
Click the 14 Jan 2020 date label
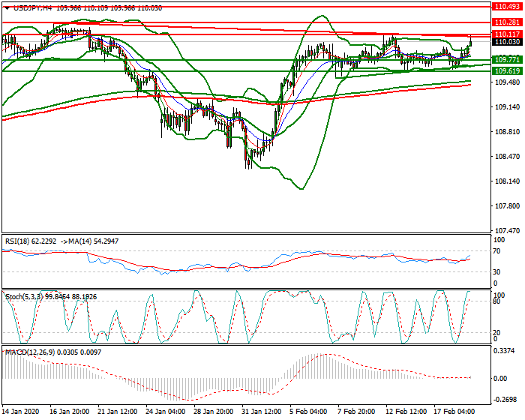click(x=21, y=412)
